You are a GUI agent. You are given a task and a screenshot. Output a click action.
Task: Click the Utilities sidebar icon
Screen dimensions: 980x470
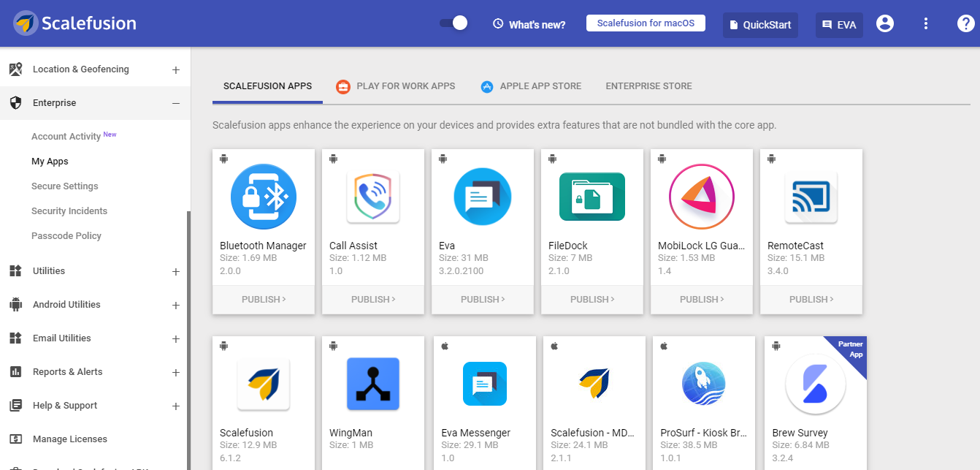coord(15,271)
